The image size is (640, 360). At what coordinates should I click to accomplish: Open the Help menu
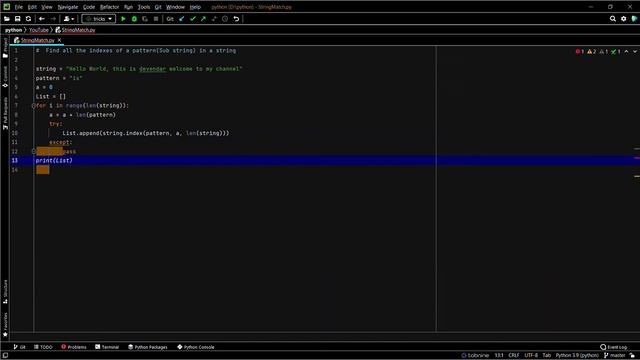pyautogui.click(x=195, y=7)
